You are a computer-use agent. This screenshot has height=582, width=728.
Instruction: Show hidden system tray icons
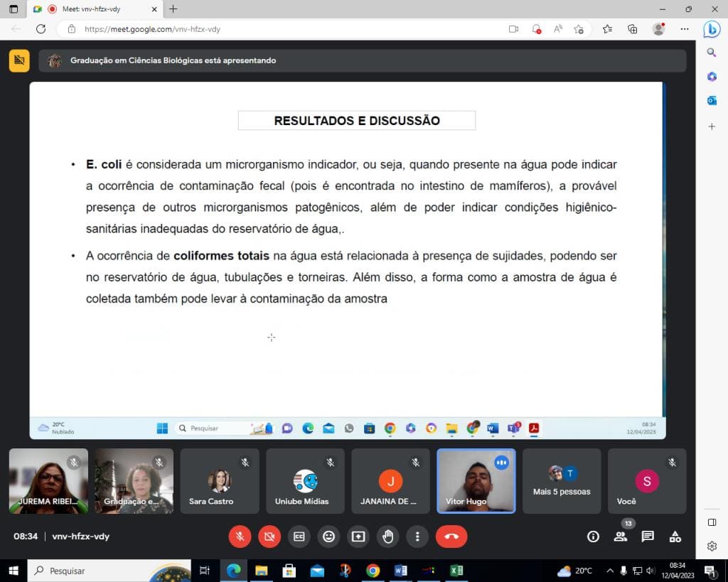coord(610,571)
